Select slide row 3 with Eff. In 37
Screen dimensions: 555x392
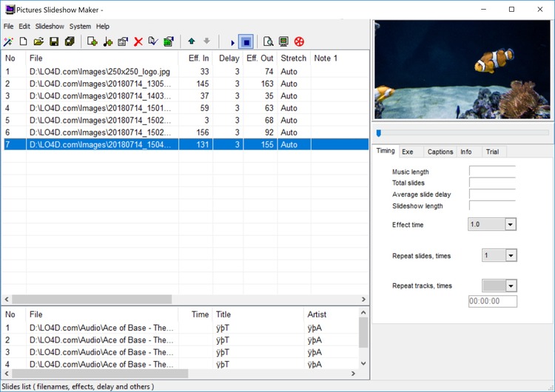pyautogui.click(x=186, y=96)
